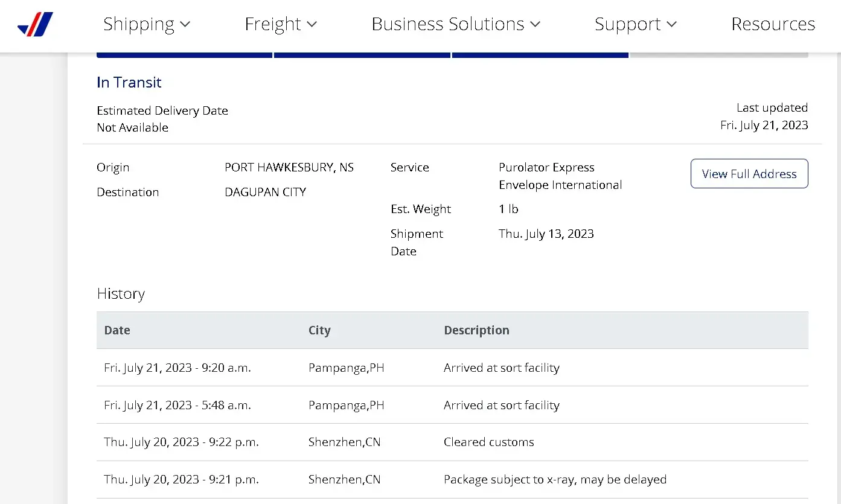
Task: Open the Shipping menu
Action: tap(139, 24)
